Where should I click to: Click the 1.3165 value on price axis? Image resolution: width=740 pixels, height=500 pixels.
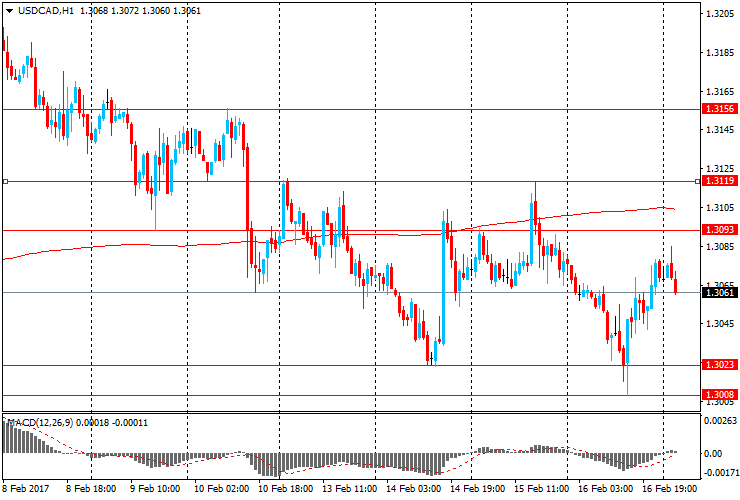[720, 91]
